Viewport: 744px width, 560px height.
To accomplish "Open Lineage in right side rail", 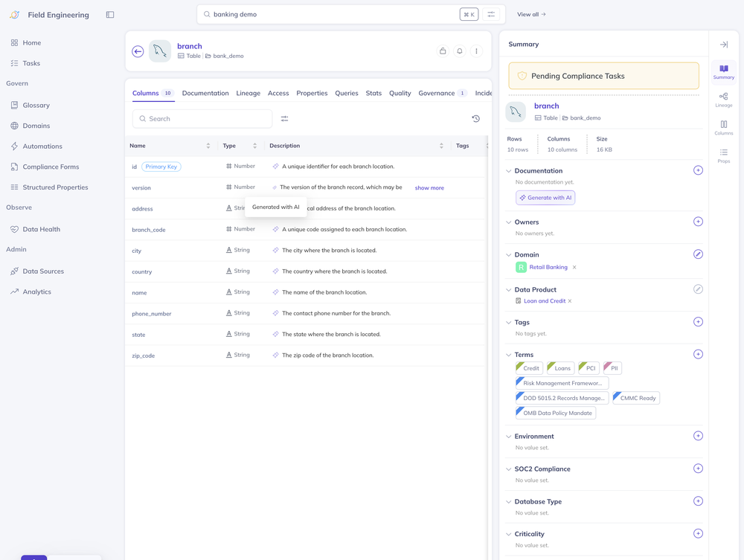I will click(x=724, y=100).
